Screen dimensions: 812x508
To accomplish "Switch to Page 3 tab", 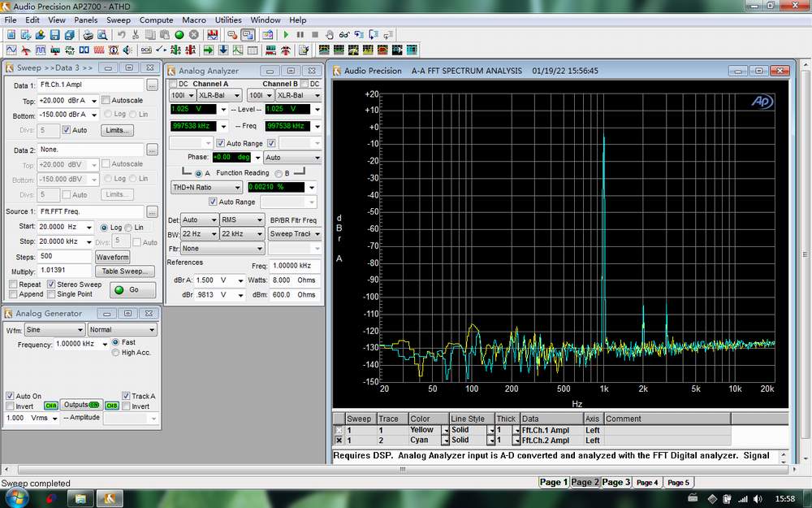I will click(615, 482).
